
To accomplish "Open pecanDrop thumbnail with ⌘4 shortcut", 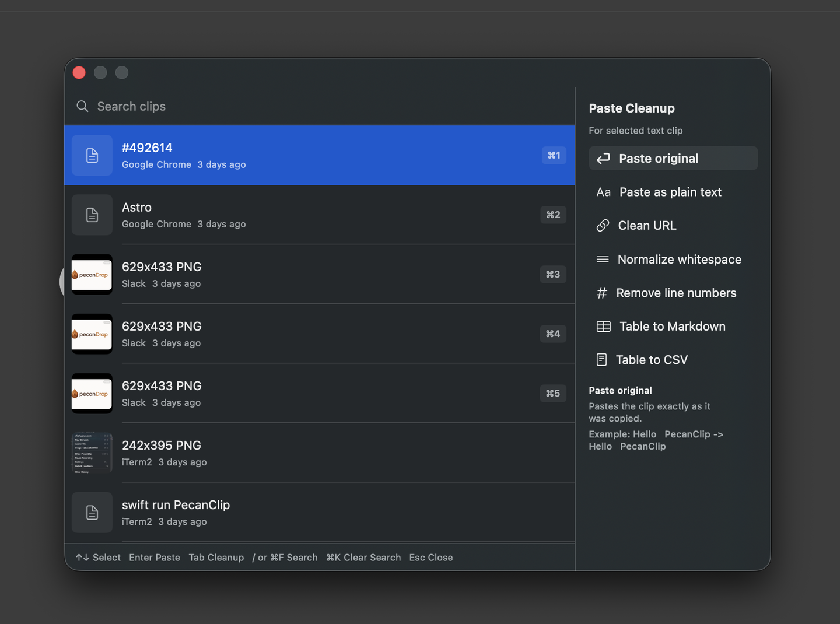I will point(92,334).
